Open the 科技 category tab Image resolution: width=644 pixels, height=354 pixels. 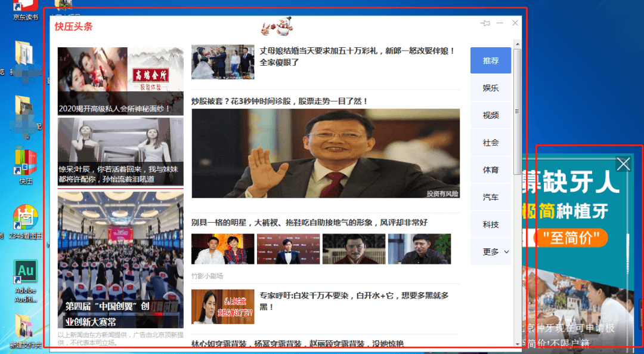(491, 224)
